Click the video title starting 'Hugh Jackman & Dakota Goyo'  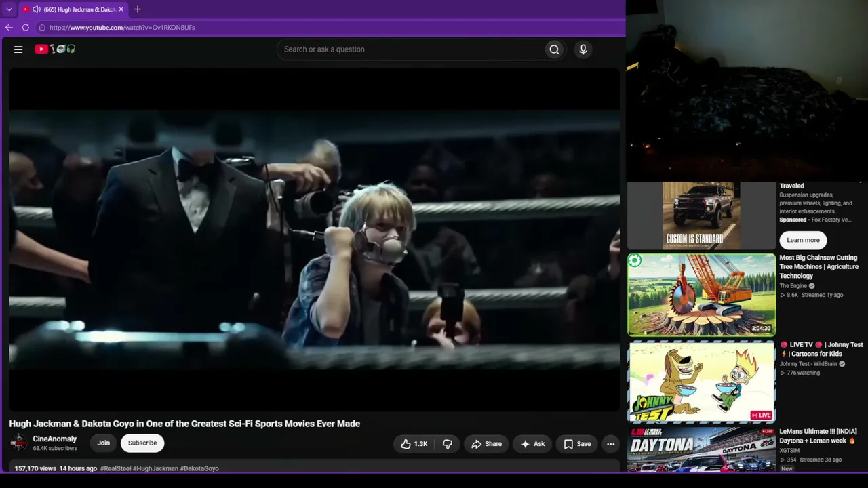(184, 424)
